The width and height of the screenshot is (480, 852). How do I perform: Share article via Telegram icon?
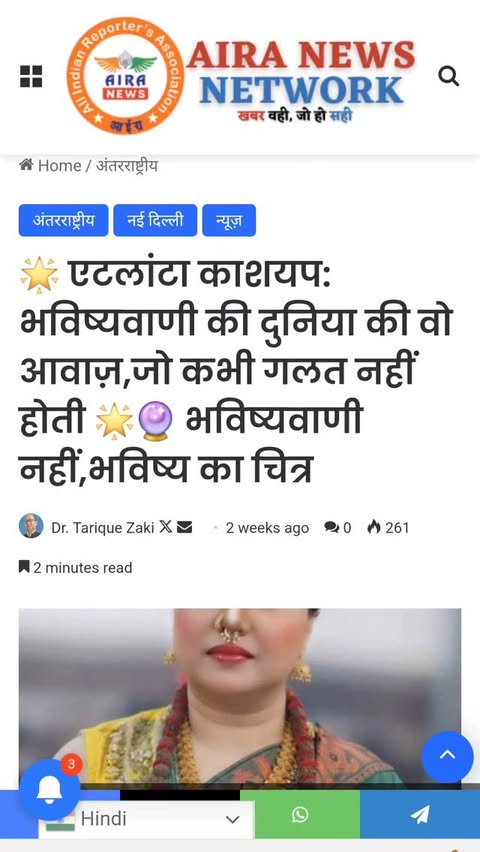[420, 814]
